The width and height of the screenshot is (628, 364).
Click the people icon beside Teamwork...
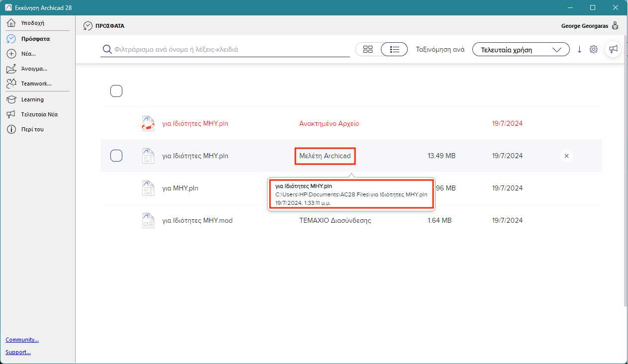pos(12,84)
